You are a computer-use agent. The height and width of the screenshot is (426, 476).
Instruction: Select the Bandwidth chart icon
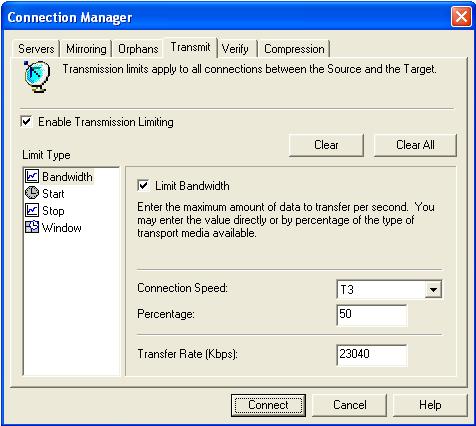(x=32, y=176)
